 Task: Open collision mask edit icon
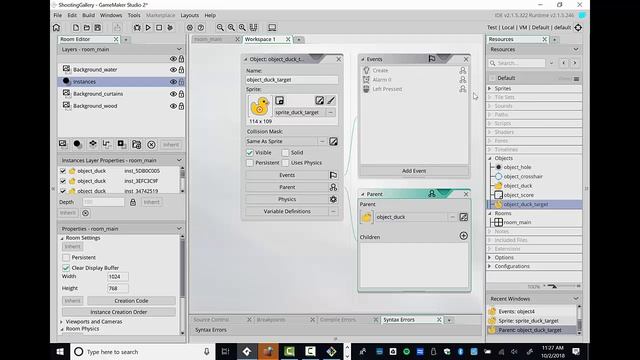pyautogui.click(x=333, y=141)
